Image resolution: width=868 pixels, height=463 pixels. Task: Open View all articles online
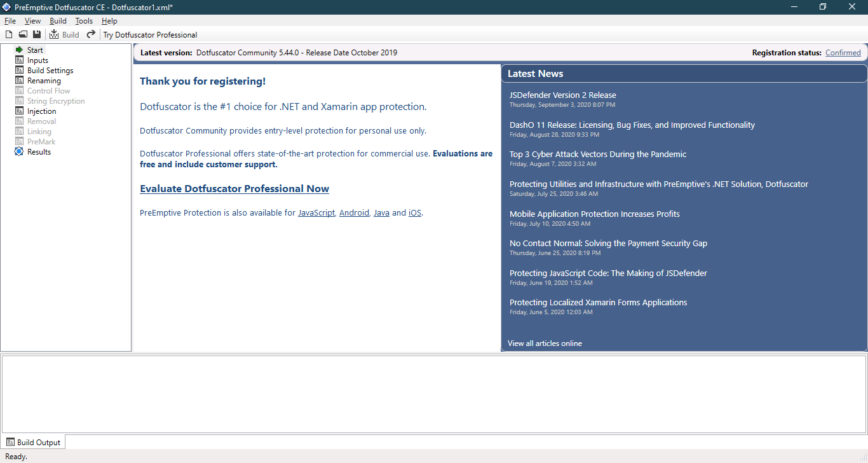pos(544,343)
